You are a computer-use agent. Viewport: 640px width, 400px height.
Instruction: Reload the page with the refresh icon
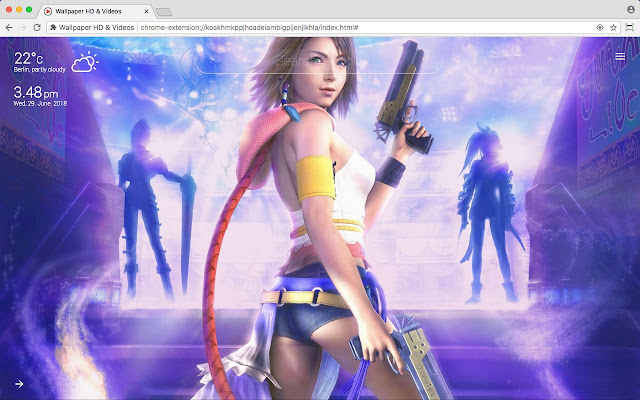[37, 27]
